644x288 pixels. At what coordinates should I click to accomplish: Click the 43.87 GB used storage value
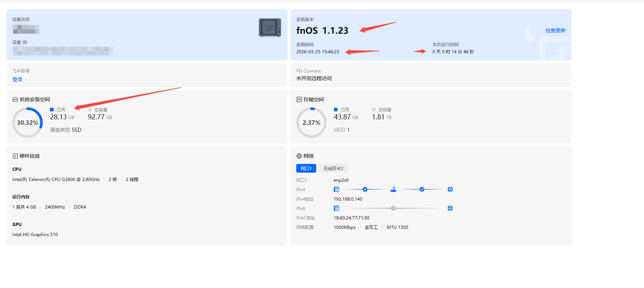[x=346, y=117]
